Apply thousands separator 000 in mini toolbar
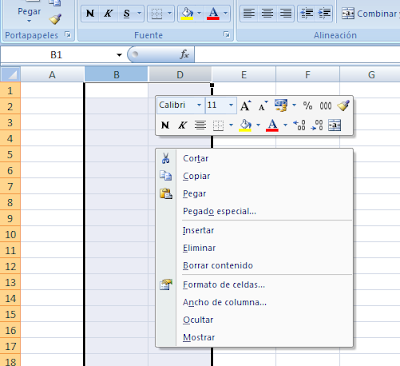Image resolution: width=400 pixels, height=366 pixels. 325,106
